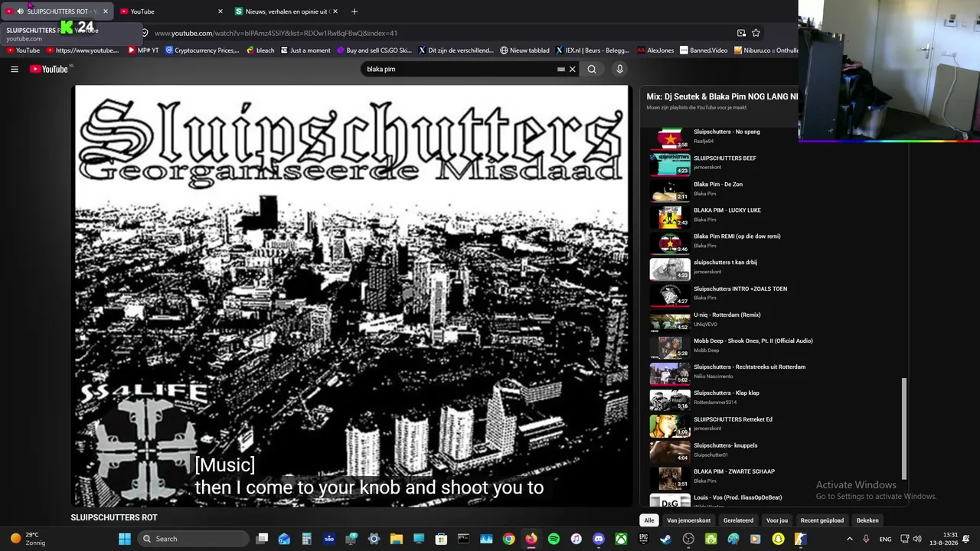
Task: Switch to the second YouTube tab
Action: pyautogui.click(x=171, y=11)
